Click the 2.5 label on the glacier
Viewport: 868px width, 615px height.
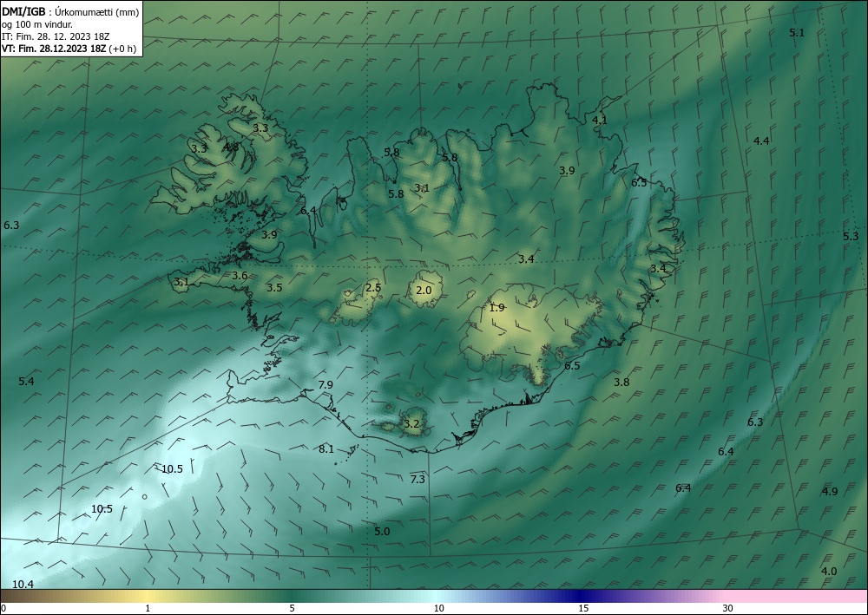[x=373, y=288]
